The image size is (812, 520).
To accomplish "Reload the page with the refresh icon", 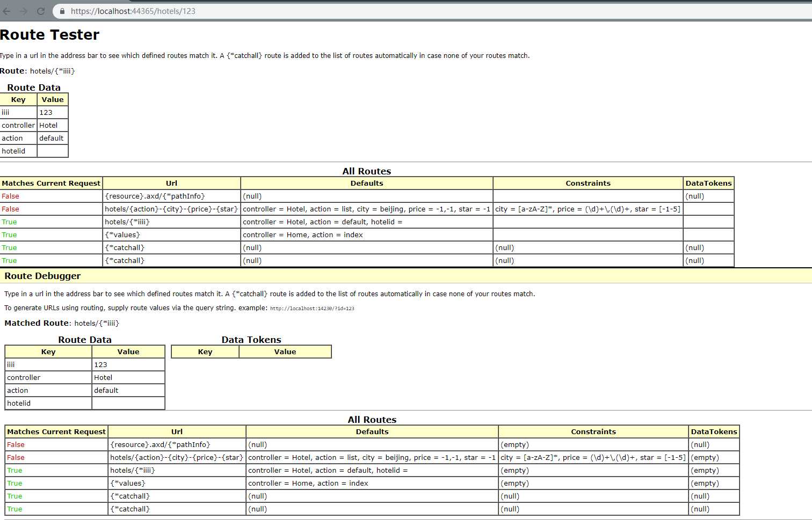I will pyautogui.click(x=41, y=11).
